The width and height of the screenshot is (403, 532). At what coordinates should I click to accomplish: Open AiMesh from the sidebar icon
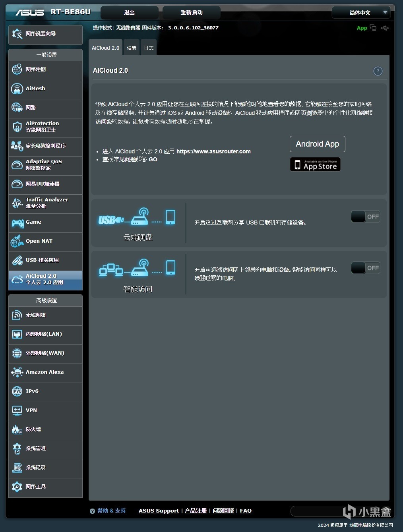point(17,88)
